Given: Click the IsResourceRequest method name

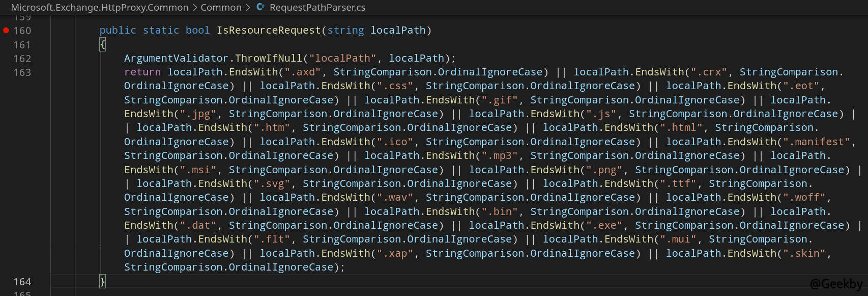Looking at the screenshot, I should 269,31.
